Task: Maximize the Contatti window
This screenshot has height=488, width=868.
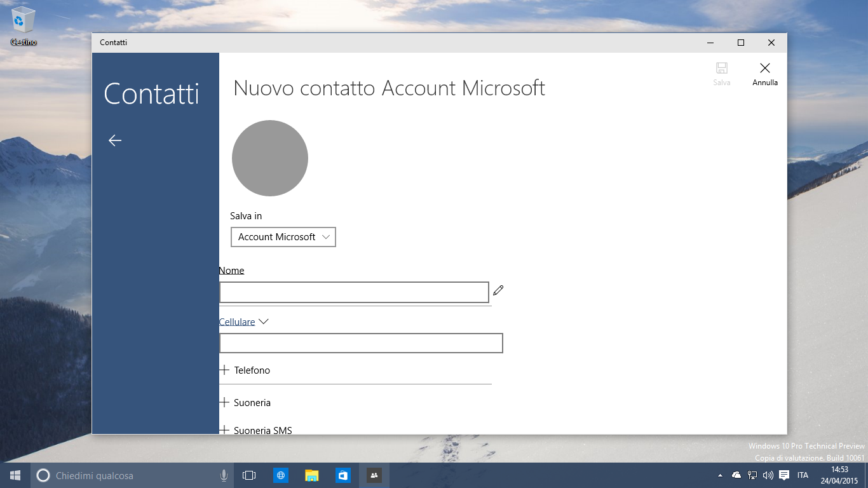Action: click(x=741, y=43)
